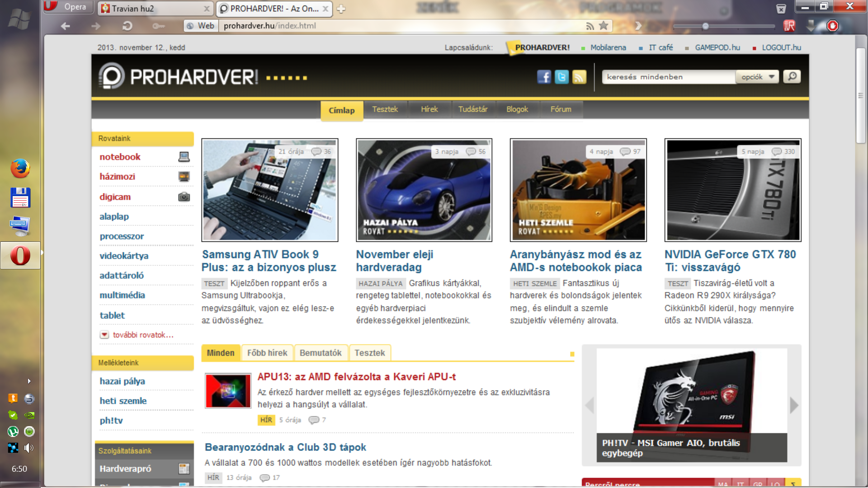Switch to Főbb hírek news tab
Image resolution: width=868 pixels, height=488 pixels.
(267, 353)
